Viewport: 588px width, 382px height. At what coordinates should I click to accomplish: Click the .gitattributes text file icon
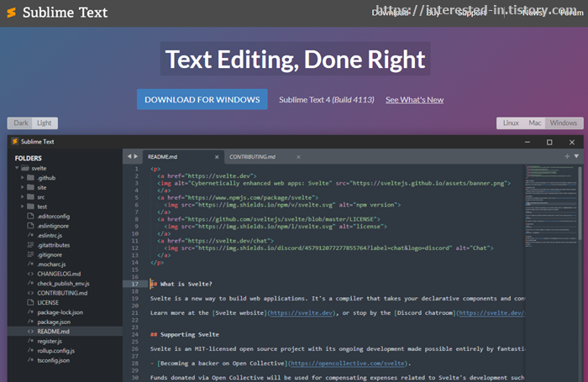[30, 245]
